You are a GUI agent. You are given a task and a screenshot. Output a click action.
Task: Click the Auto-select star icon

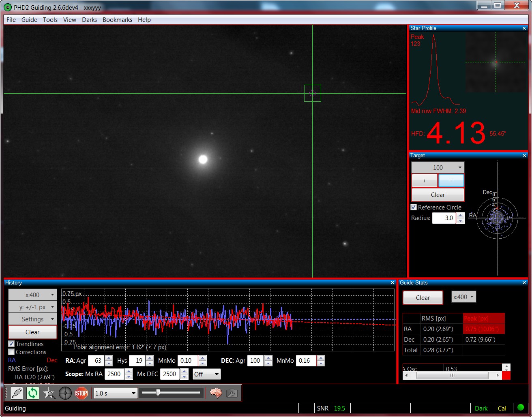pyautogui.click(x=49, y=393)
